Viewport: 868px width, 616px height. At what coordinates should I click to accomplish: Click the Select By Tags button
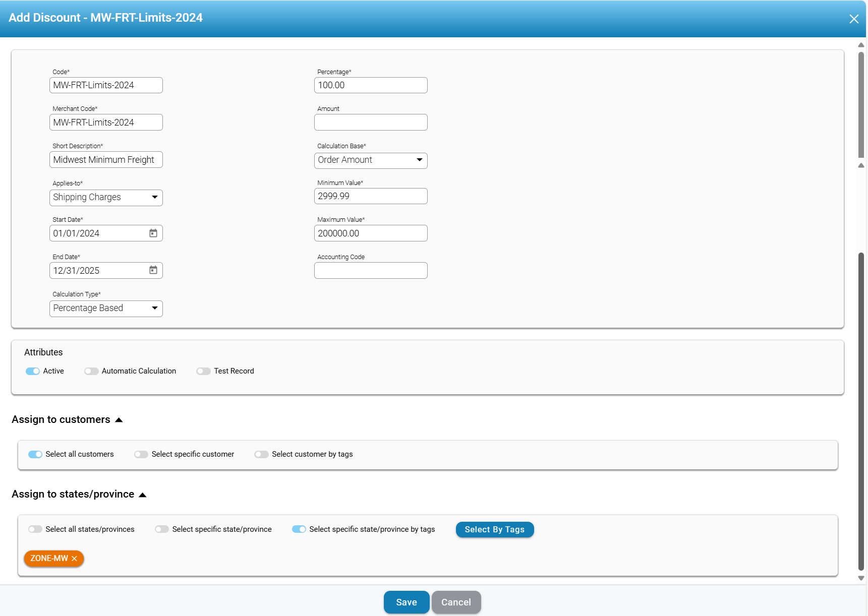click(494, 529)
